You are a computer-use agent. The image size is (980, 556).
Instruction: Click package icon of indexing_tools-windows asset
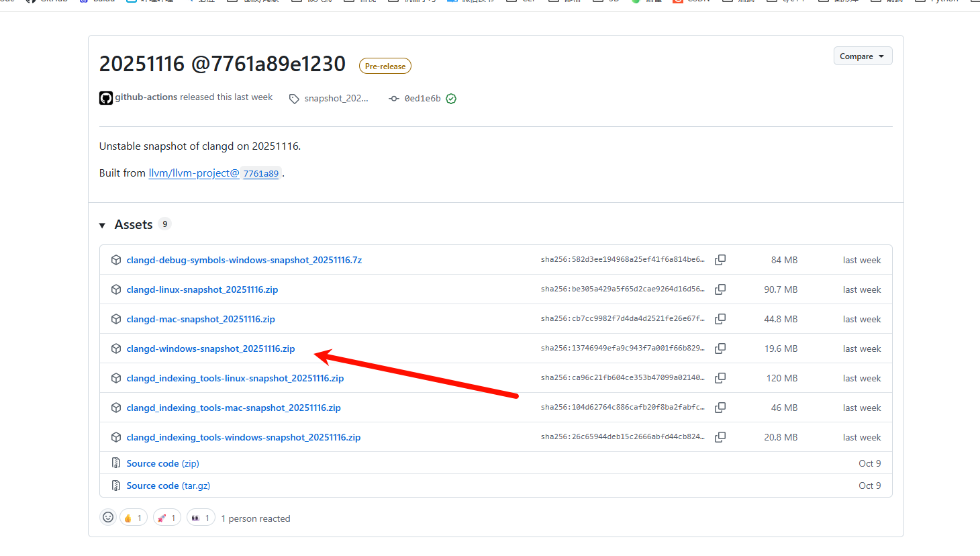(116, 437)
